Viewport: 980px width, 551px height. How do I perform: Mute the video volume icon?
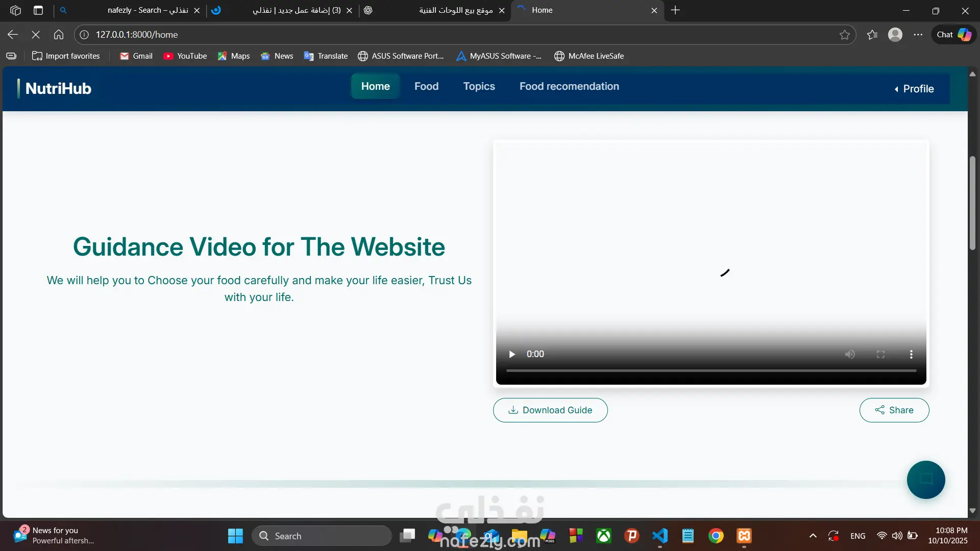[850, 354]
